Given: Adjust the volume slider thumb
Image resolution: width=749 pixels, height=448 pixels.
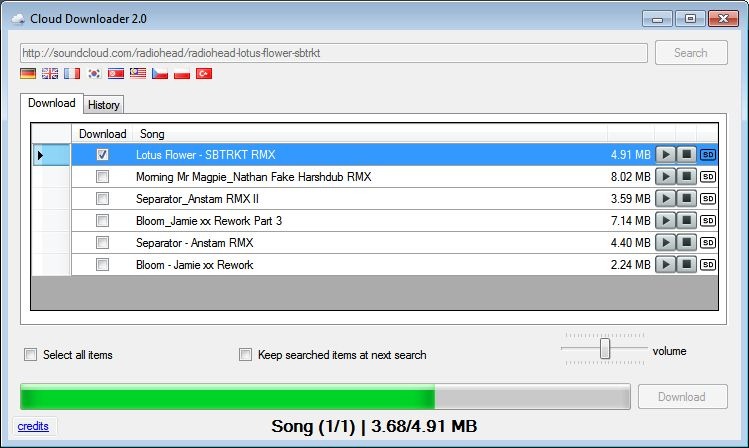Looking at the screenshot, I should pyautogui.click(x=605, y=349).
